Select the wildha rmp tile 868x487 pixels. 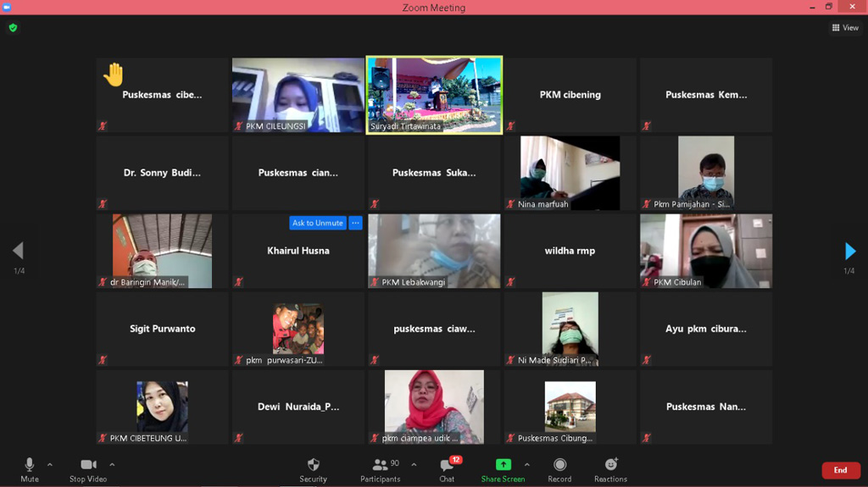point(570,252)
